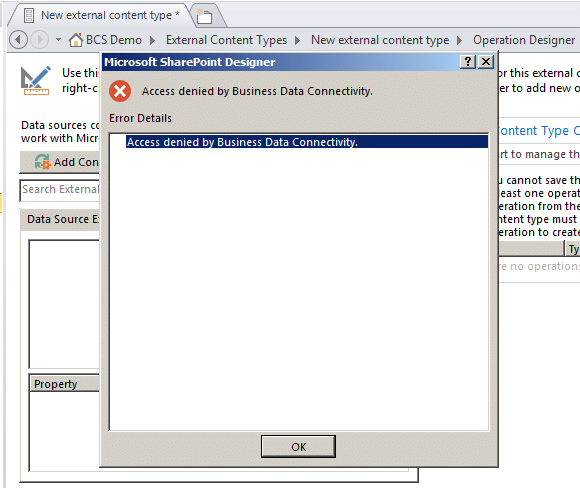This screenshot has height=488, width=580.
Task: Open a new tab with folder icon
Action: click(x=204, y=16)
